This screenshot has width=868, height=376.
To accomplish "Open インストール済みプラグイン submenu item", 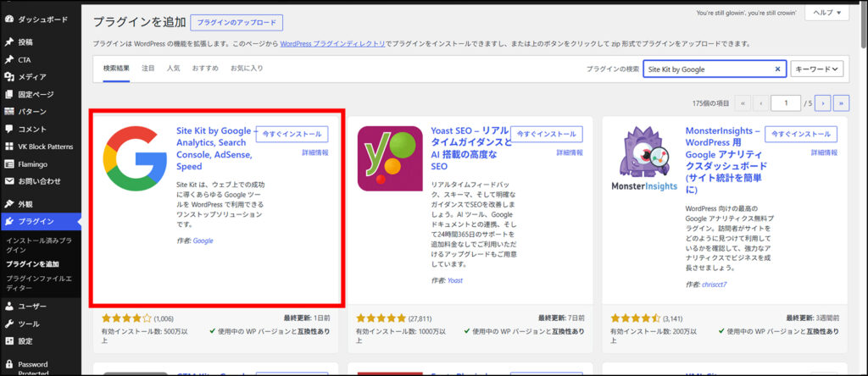I will point(39,246).
